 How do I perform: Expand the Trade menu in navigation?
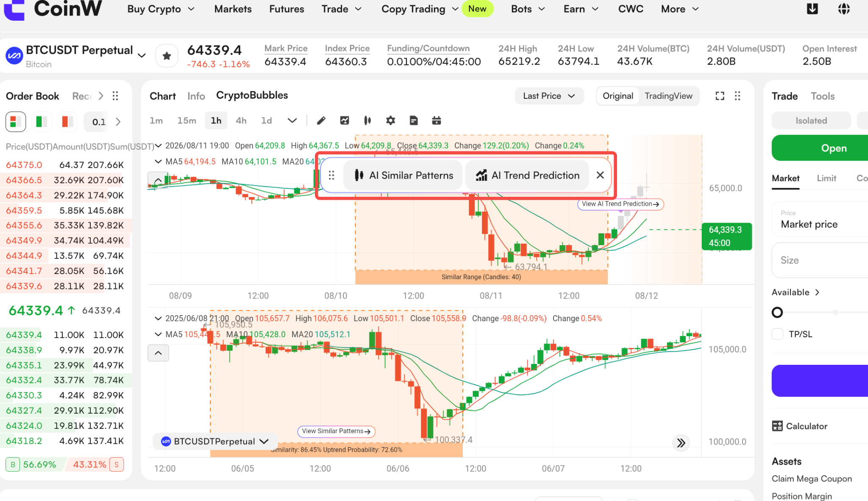[x=342, y=9]
